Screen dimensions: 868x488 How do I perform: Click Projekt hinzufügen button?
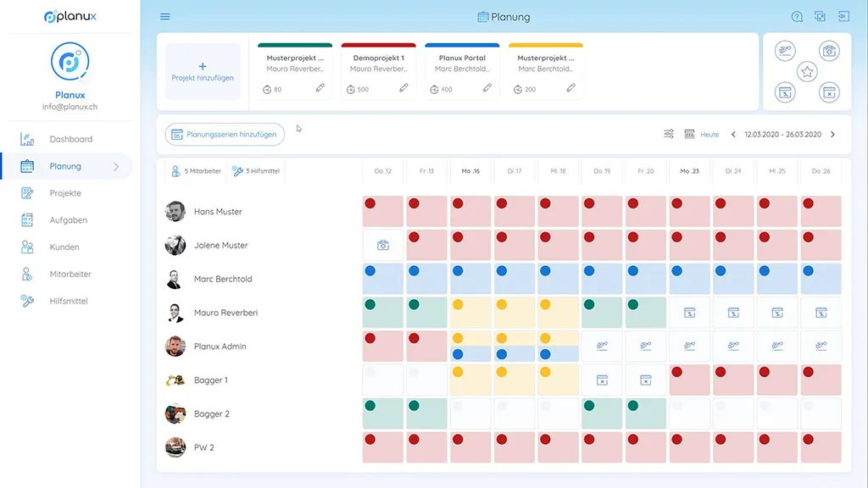coord(203,71)
